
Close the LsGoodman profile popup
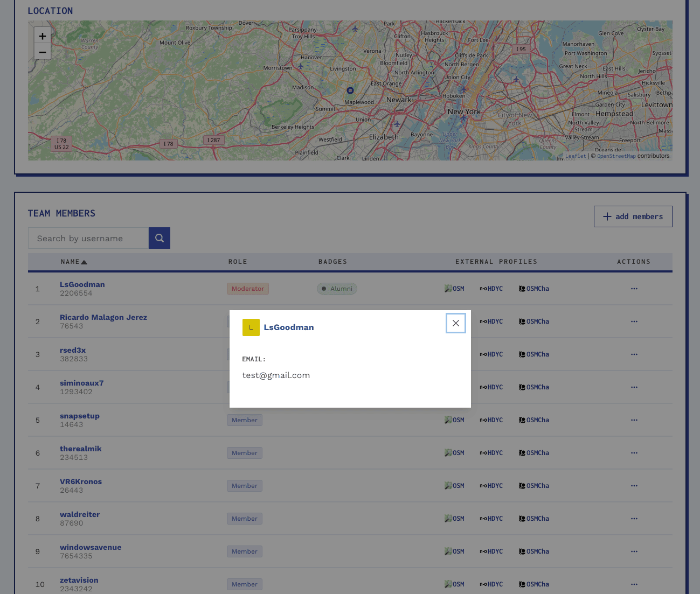tap(456, 323)
